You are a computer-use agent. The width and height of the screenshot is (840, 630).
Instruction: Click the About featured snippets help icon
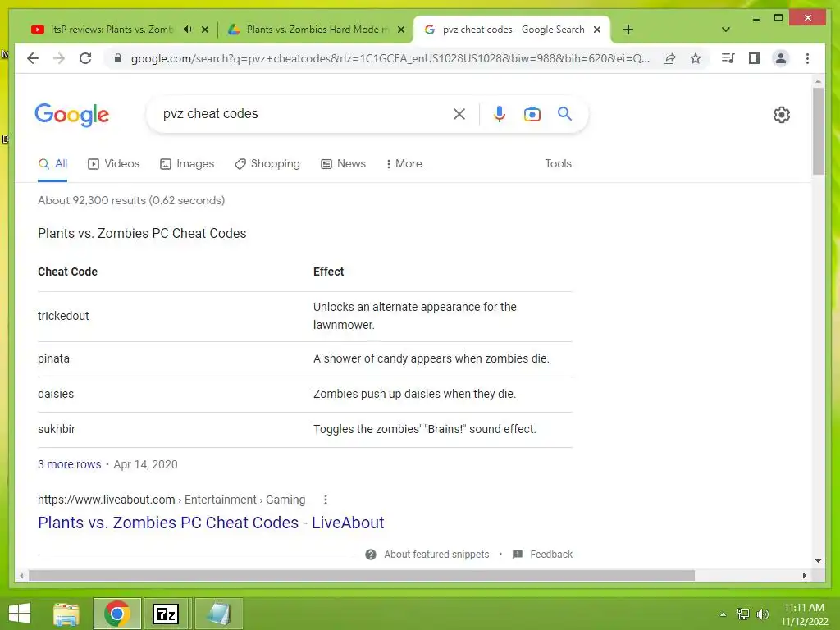point(371,555)
